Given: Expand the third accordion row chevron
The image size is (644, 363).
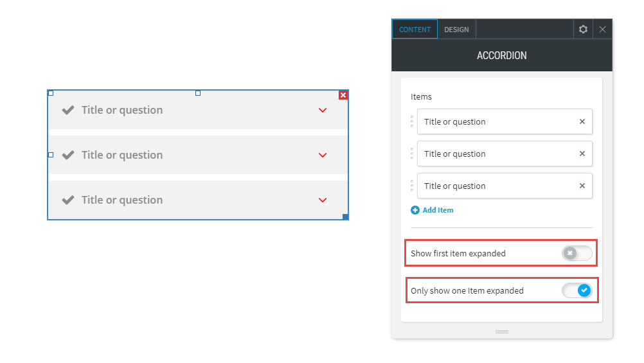Looking at the screenshot, I should 323,200.
